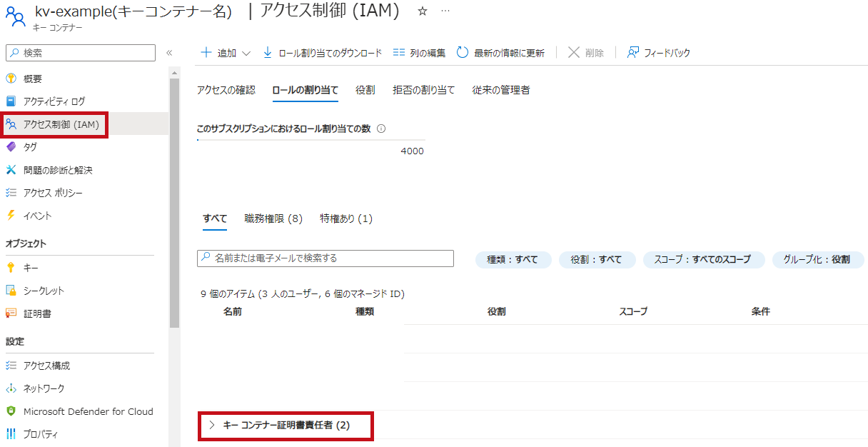The image size is (868, 447).
Task: Open the スコープ : すべてのスコープ filter
Action: [x=703, y=260]
